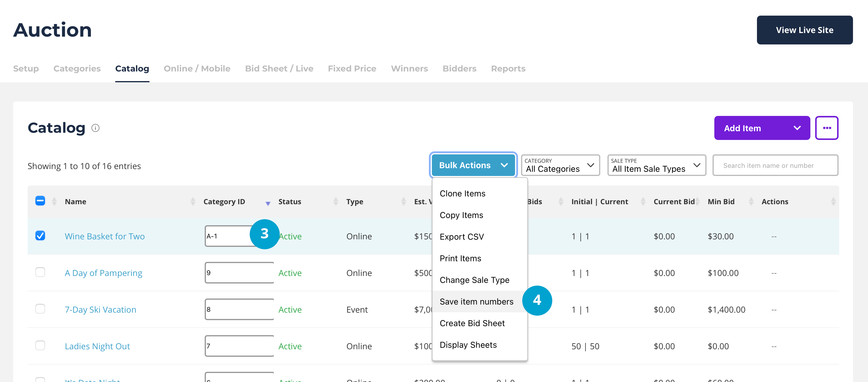Screen dimensions: 868x382
Task: Select Export CSV bulk action
Action: coord(461,237)
